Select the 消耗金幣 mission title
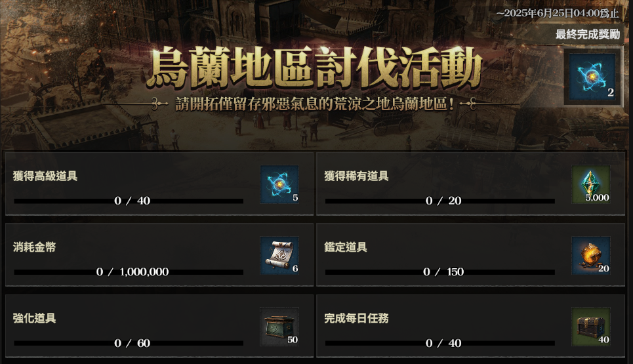633x364 pixels. pos(34,247)
